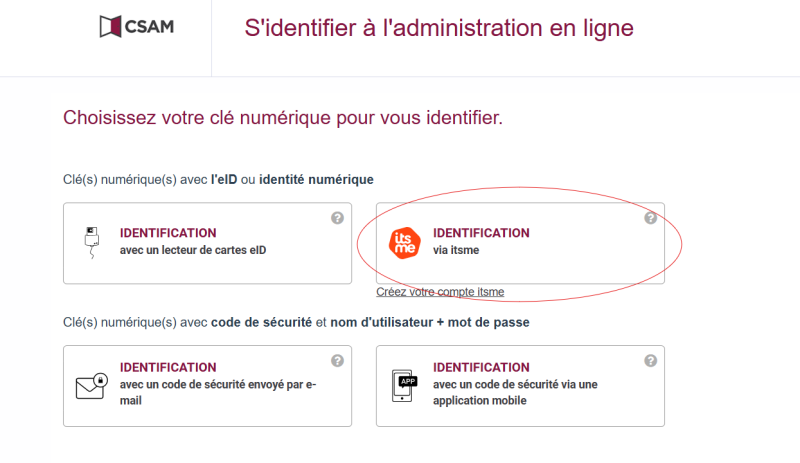Choose identification via mobile application code
This screenshot has width=800, height=463.
pos(520,386)
